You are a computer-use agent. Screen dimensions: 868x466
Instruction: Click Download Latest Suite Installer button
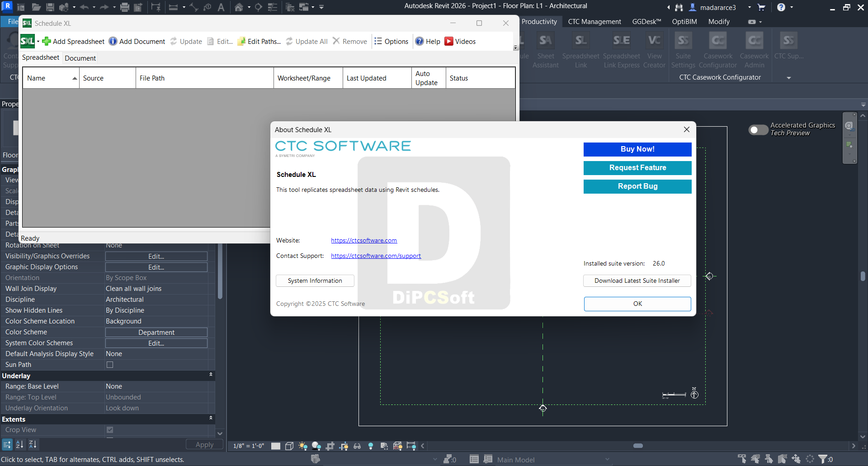pyautogui.click(x=637, y=281)
